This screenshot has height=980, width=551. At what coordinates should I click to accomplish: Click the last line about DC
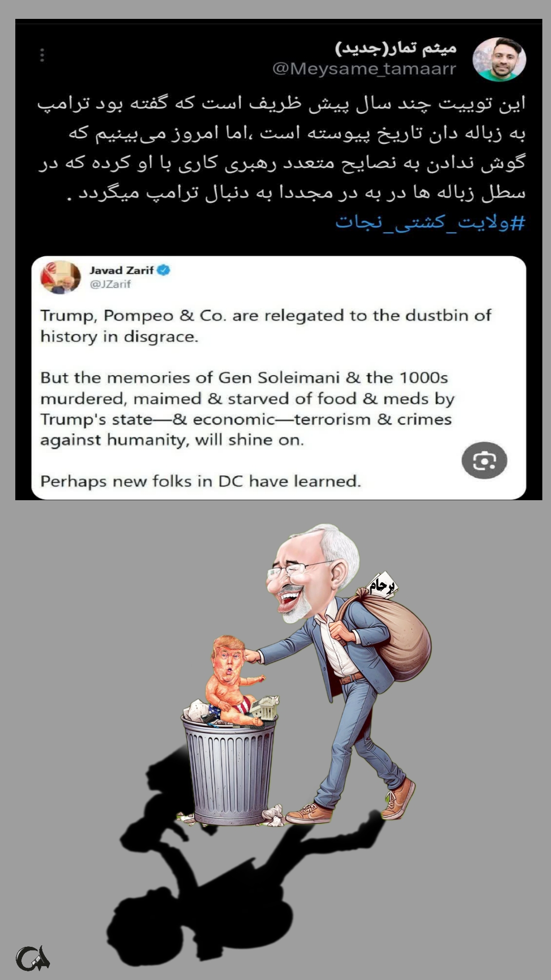click(x=201, y=481)
